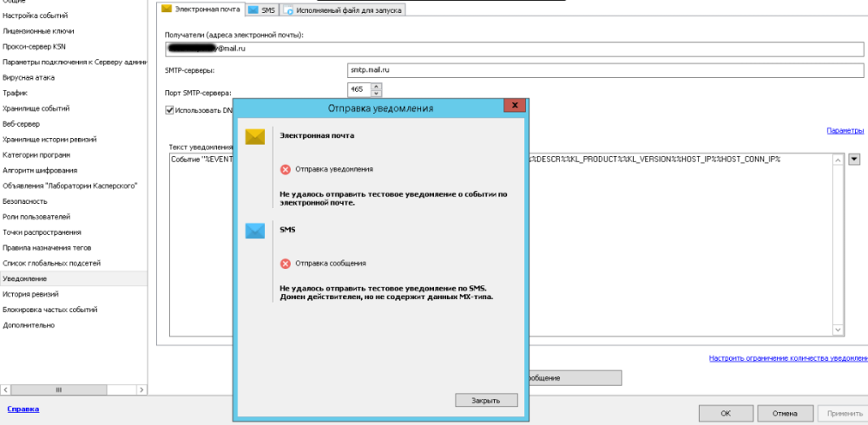The height and width of the screenshot is (425, 868).
Task: Click the SMTP-серверы input field
Action: pyautogui.click(x=606, y=71)
